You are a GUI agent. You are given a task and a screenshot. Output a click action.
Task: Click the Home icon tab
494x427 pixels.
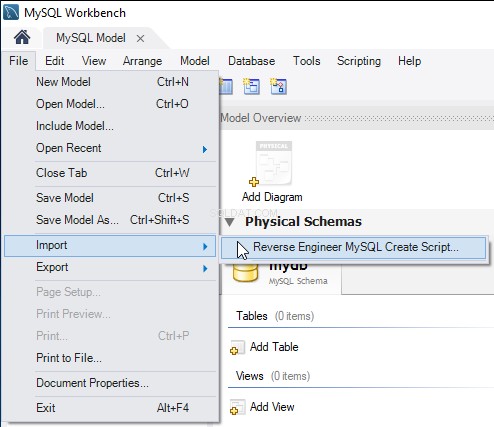click(x=22, y=37)
